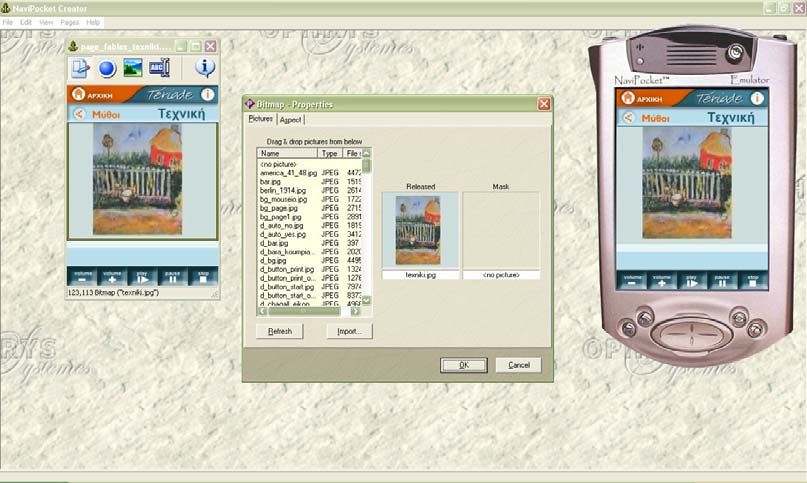This screenshot has height=483, width=807.
Task: Click the vertical scrollbar thumb of the picture list
Action: [366, 166]
